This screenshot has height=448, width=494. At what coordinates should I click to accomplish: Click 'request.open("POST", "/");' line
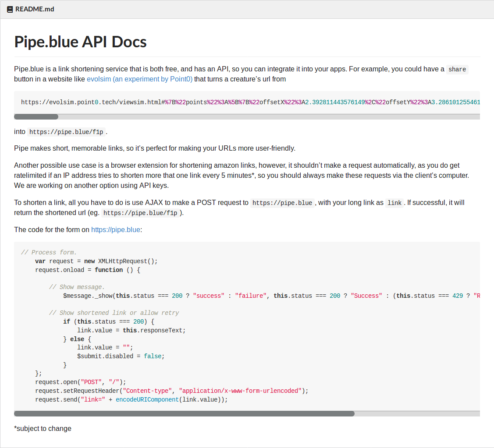tap(81, 382)
